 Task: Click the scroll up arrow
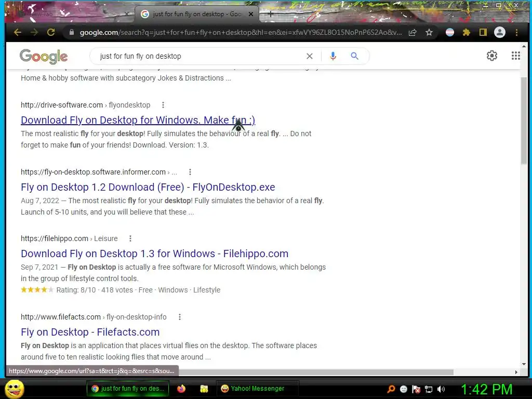524,46
